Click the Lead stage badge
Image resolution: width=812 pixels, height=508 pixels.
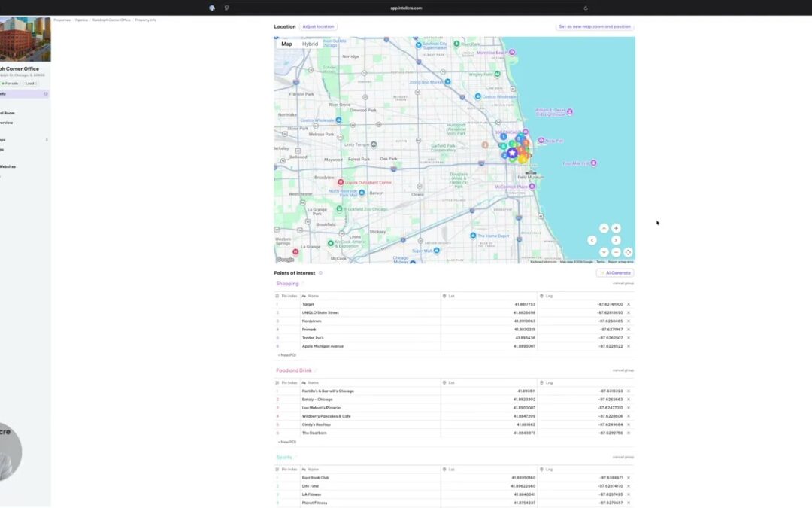tap(30, 84)
